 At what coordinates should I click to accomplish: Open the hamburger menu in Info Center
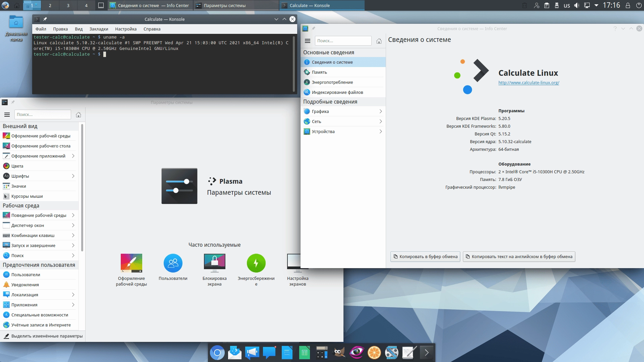click(308, 41)
